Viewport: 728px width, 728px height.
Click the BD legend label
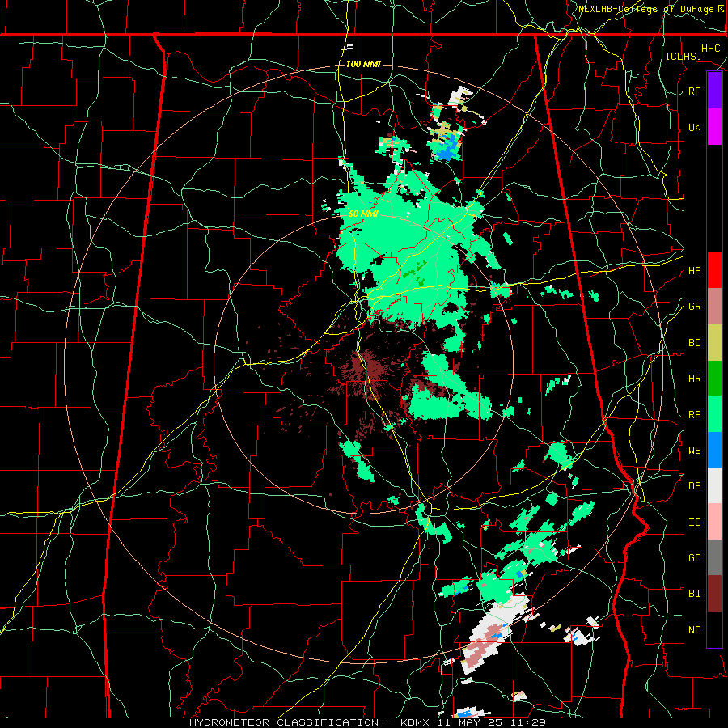coord(694,343)
